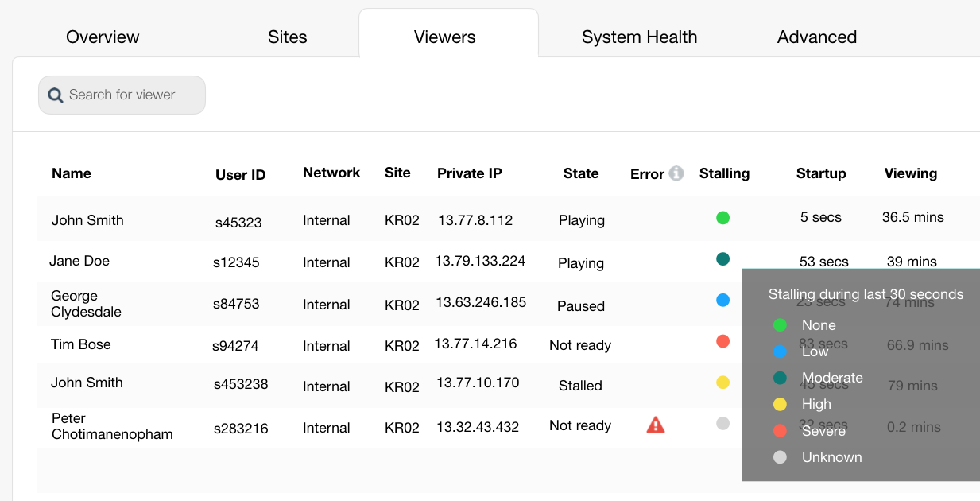Click user ID s94274
980x501 pixels.
click(235, 346)
